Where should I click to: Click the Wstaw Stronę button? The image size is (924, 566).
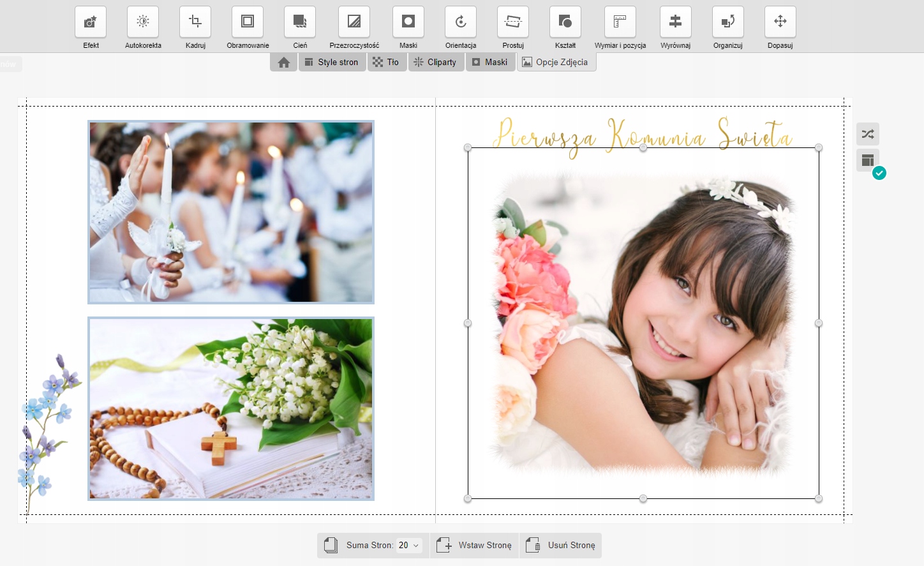[474, 546]
